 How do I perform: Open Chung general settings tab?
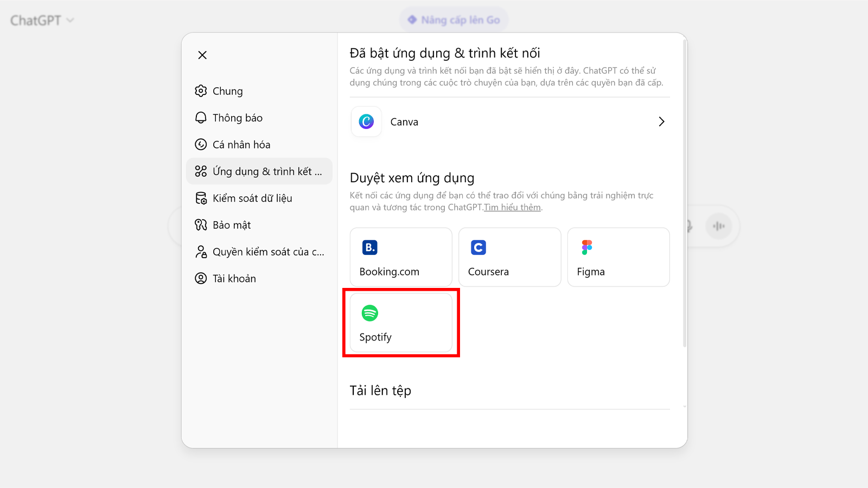click(x=227, y=91)
